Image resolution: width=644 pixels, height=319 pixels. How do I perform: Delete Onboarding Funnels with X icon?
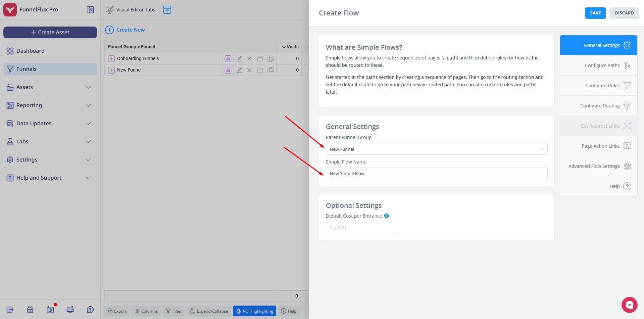coord(249,59)
